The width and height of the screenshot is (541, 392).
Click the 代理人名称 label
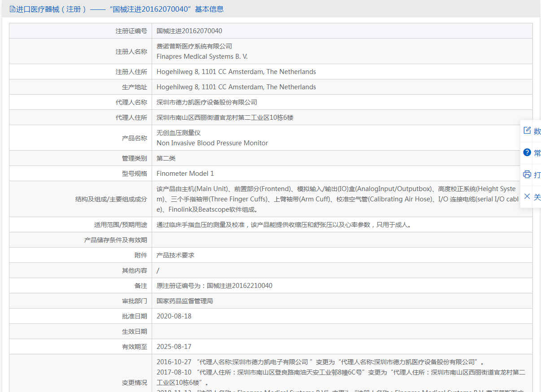[x=131, y=102]
